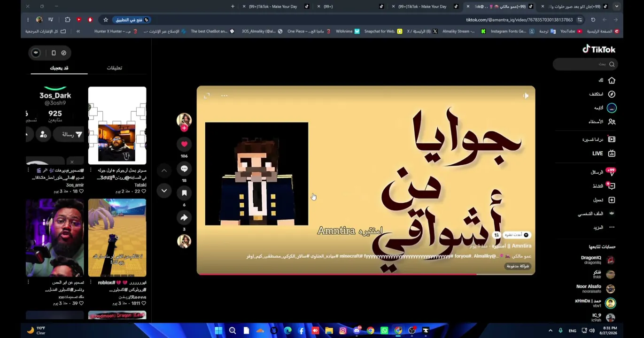Follow the creator via red plus badge
The height and width of the screenshot is (338, 644).
click(184, 128)
